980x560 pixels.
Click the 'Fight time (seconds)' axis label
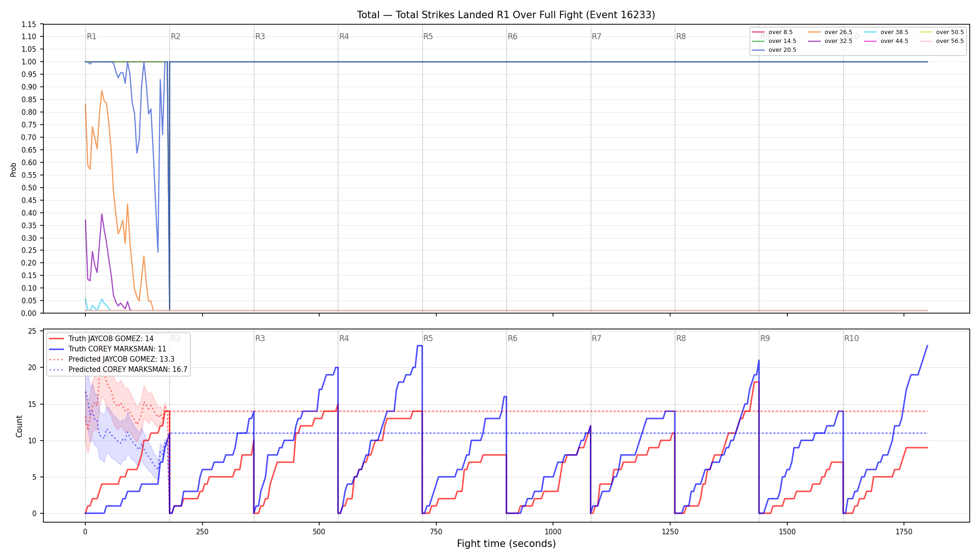pos(506,544)
